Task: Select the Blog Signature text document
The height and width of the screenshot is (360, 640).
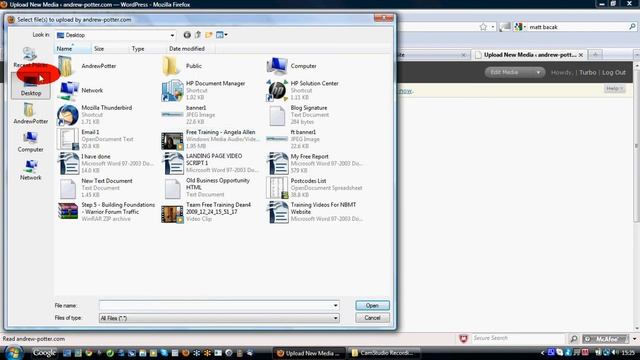Action: [x=277, y=115]
